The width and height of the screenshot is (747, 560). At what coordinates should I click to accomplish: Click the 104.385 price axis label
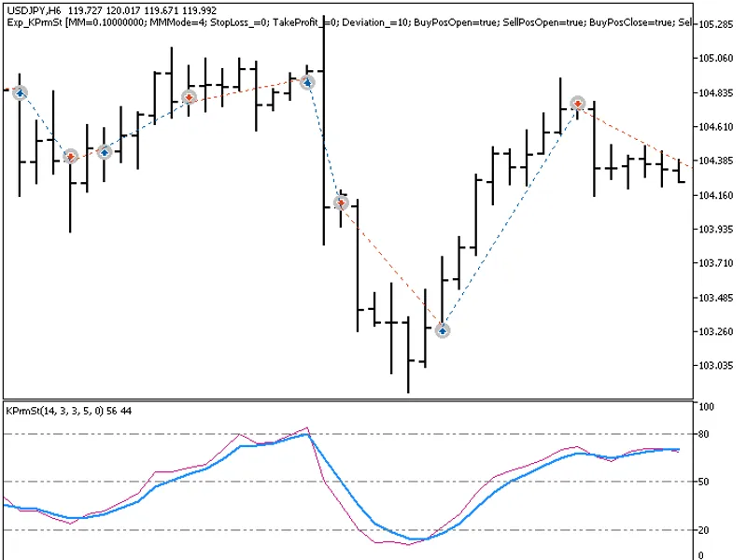coord(715,161)
